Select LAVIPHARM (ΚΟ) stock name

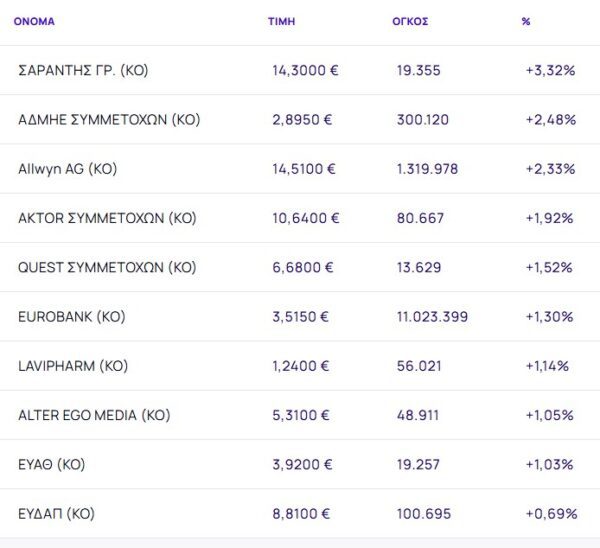73,366
